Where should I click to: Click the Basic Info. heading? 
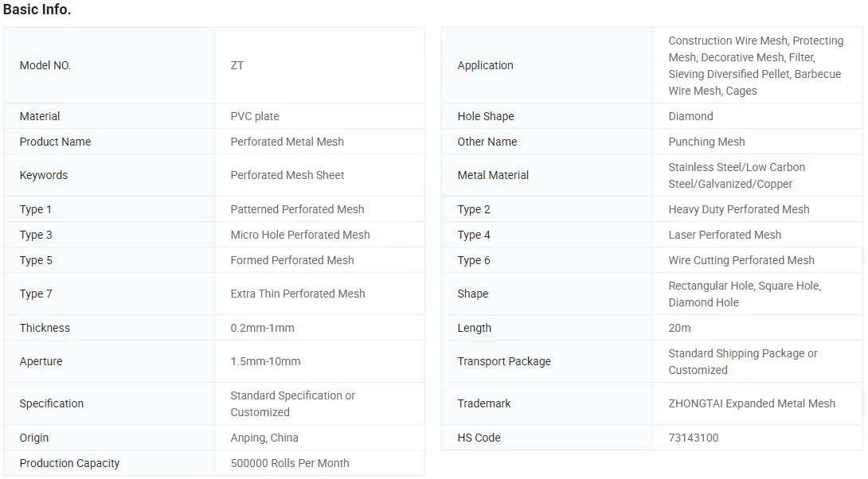pyautogui.click(x=37, y=10)
